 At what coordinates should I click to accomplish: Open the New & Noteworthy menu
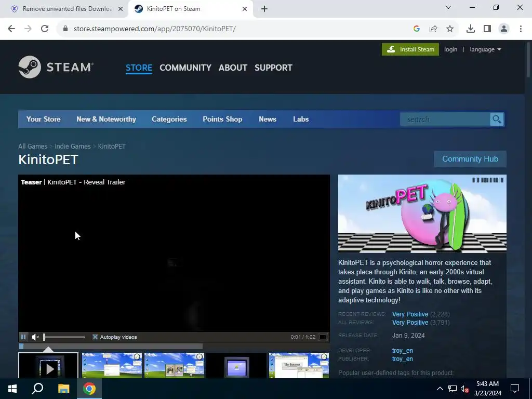106,119
